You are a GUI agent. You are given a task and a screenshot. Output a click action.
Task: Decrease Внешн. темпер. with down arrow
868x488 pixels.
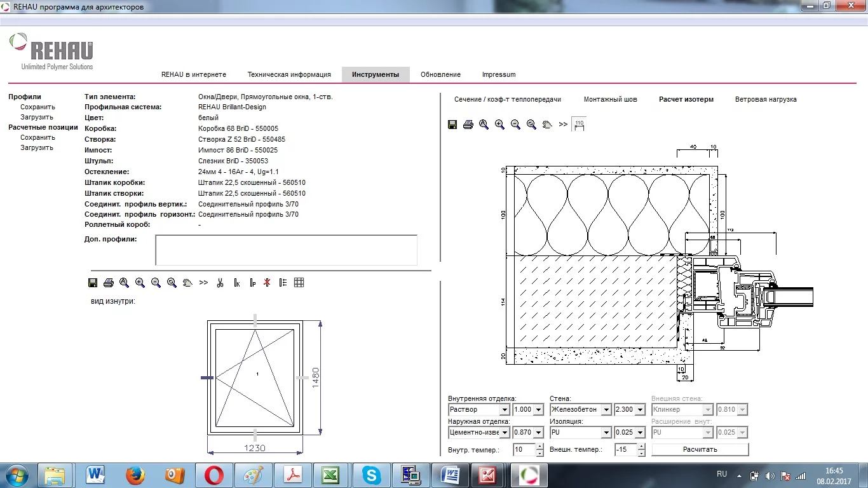coord(641,452)
